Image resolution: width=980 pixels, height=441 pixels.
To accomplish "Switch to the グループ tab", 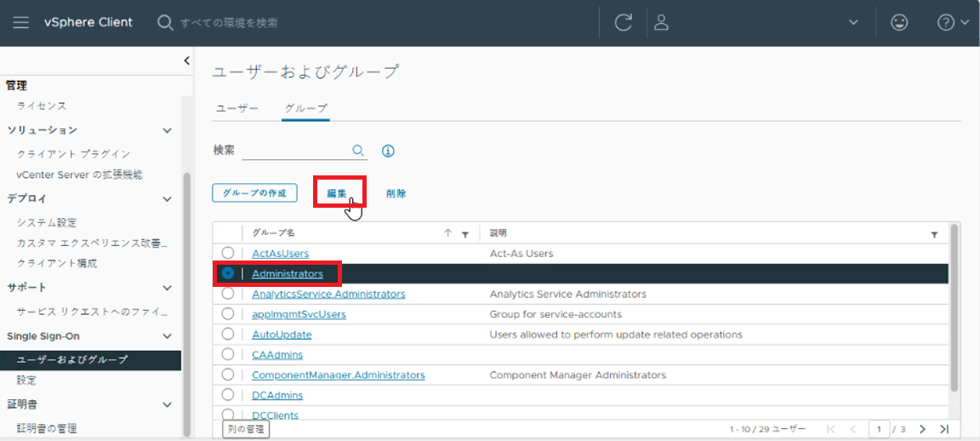I will tap(305, 108).
